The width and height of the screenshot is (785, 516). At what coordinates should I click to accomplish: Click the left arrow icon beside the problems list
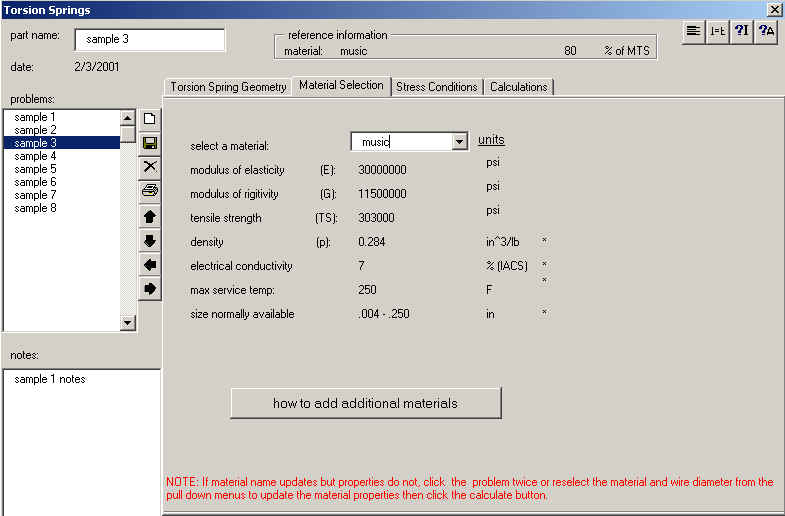150,264
